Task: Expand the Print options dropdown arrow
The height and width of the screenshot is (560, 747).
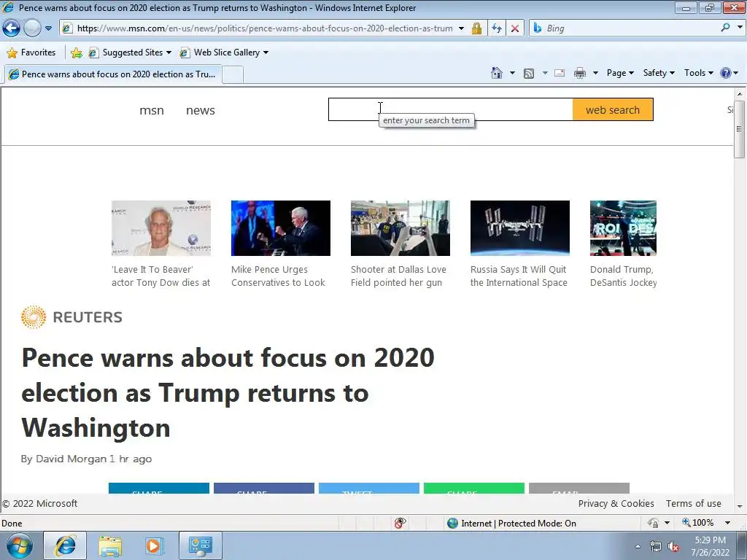Action: click(595, 73)
